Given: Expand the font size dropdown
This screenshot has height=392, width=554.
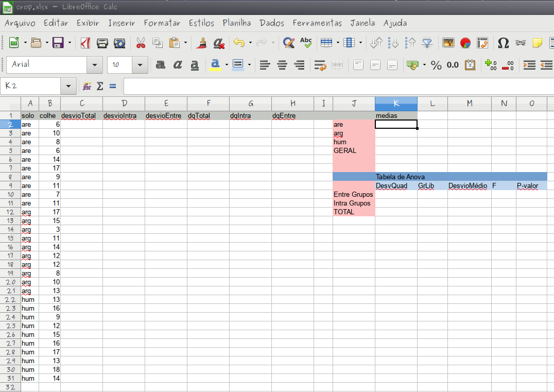Looking at the screenshot, I should (140, 65).
